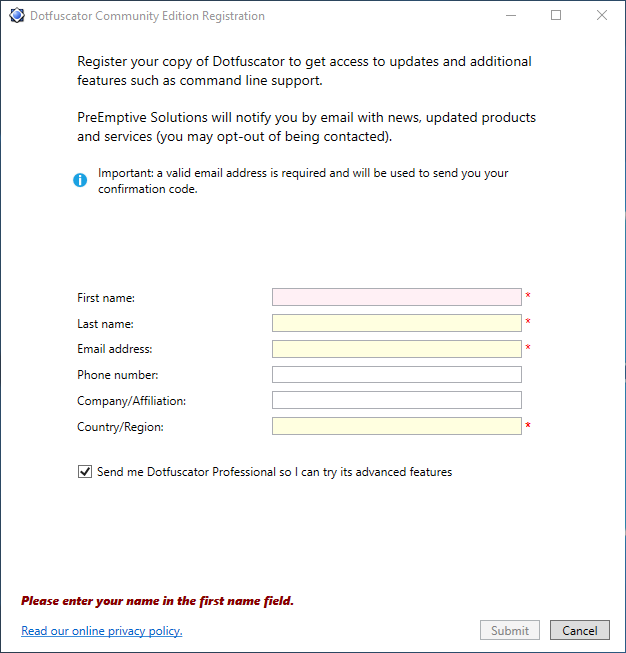Click the 'PreEmptive Solutions will notify you' paragraph
Screen dimensions: 626x653
tap(306, 127)
